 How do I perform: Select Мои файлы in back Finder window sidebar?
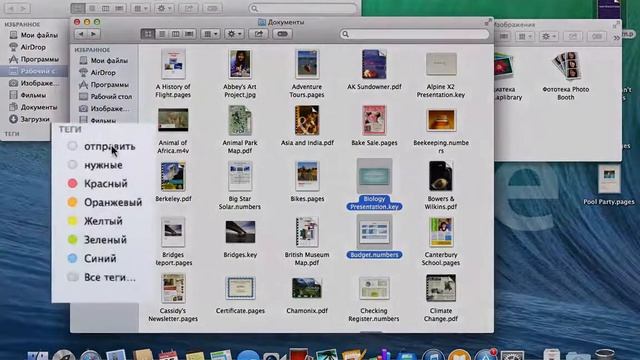click(33, 35)
